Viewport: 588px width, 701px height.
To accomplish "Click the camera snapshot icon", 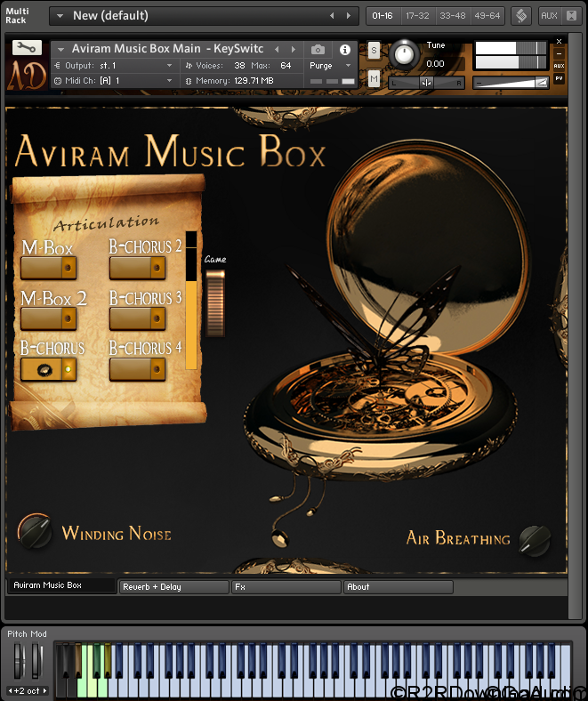I will coord(318,50).
